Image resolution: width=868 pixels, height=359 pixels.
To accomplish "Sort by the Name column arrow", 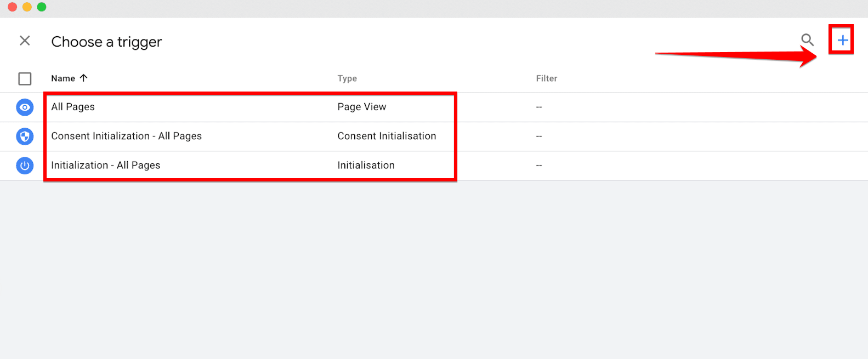I will click(x=84, y=78).
